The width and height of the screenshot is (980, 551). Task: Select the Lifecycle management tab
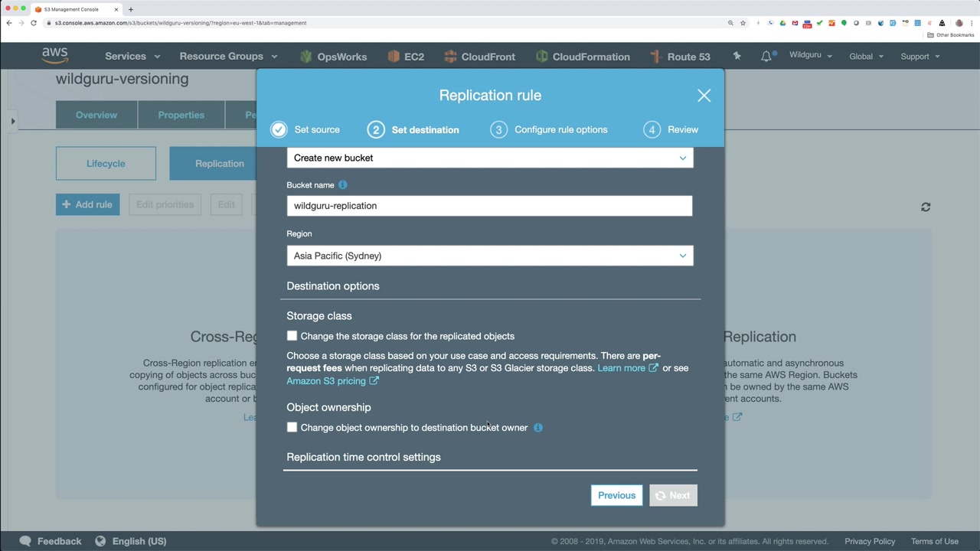[106, 164]
